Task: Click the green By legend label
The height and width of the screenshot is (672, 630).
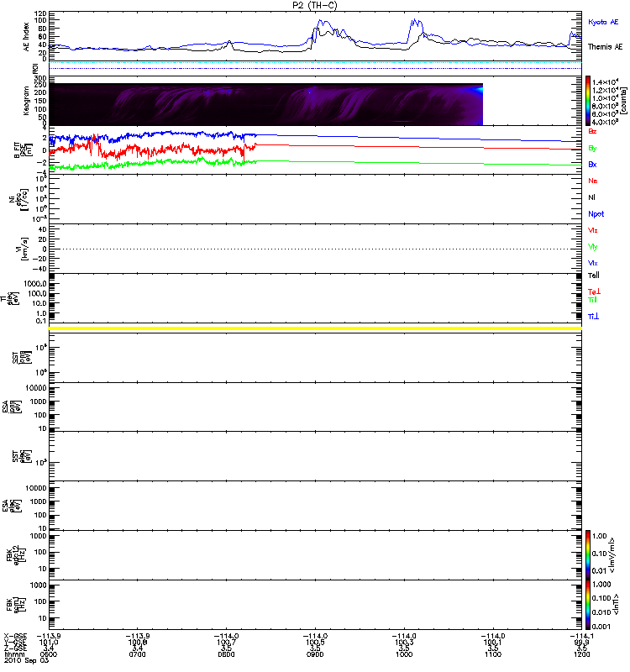Action: coord(592,149)
